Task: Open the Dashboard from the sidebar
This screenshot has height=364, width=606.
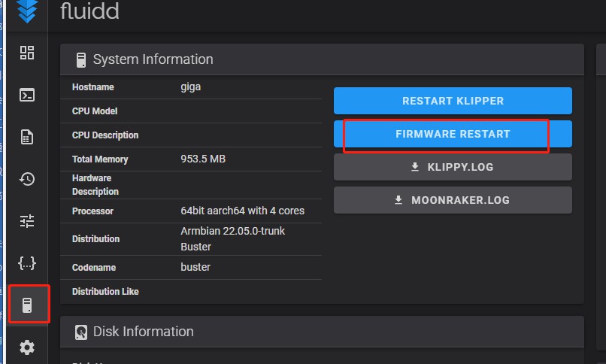Action: [27, 53]
